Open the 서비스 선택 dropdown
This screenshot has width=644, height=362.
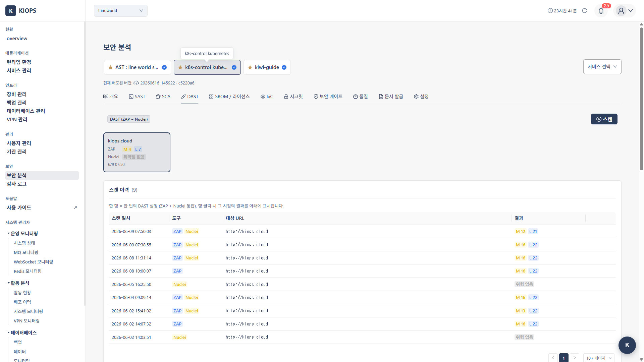point(602,67)
